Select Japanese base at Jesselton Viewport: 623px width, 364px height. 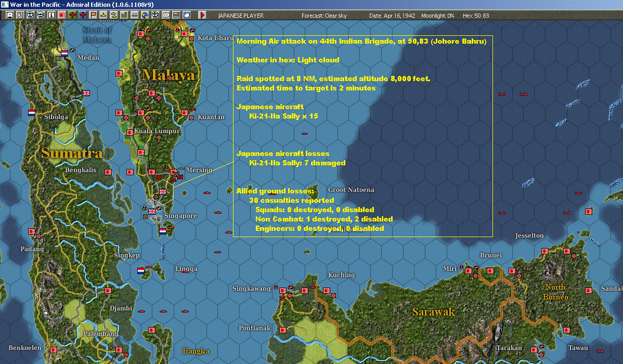click(545, 251)
